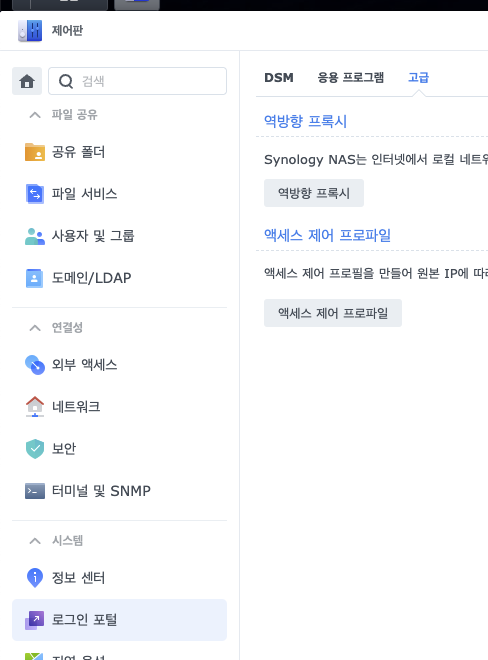Select 공유 폴더 in the sidebar
The image size is (488, 660).
pyautogui.click(x=120, y=152)
